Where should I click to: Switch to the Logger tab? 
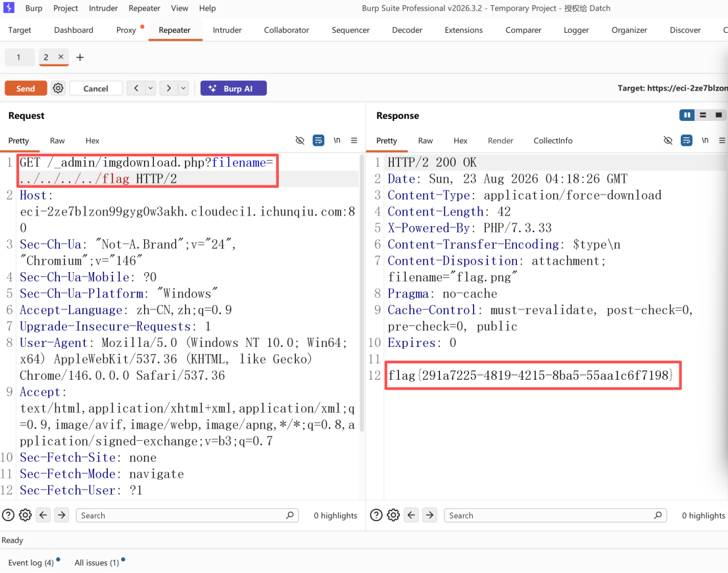576,30
